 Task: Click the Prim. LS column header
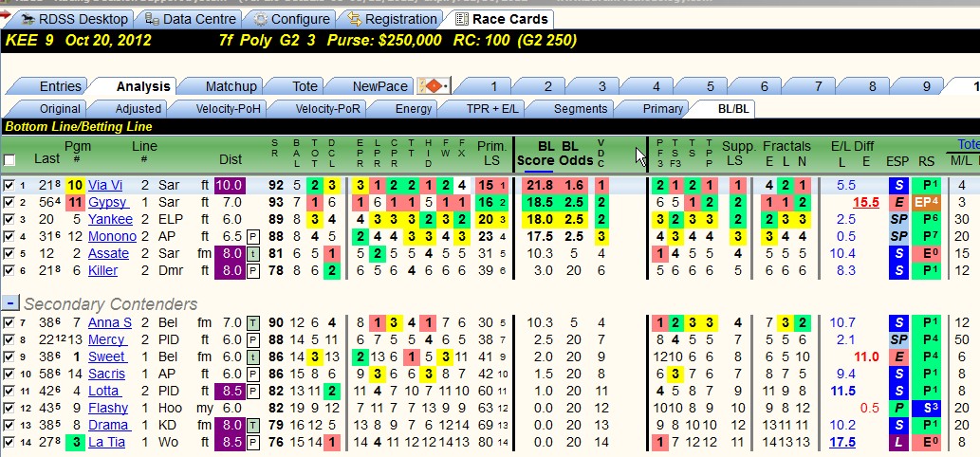pyautogui.click(x=491, y=153)
